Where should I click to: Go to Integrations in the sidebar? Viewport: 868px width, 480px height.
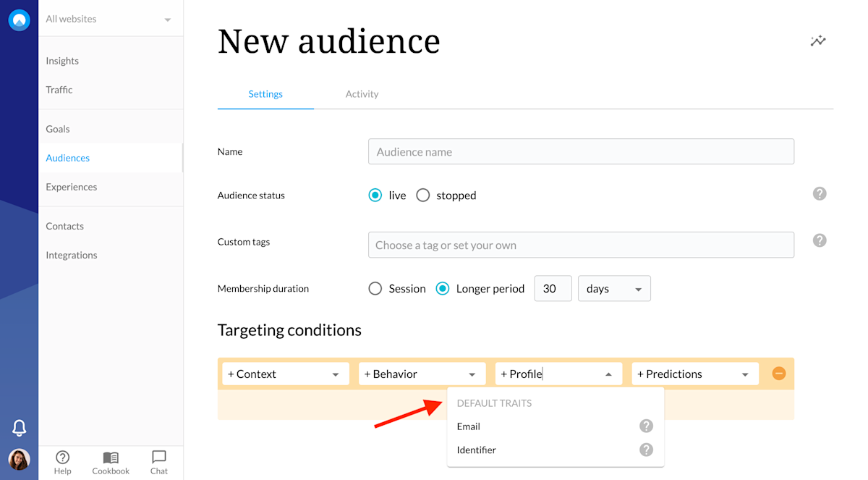pyautogui.click(x=72, y=255)
